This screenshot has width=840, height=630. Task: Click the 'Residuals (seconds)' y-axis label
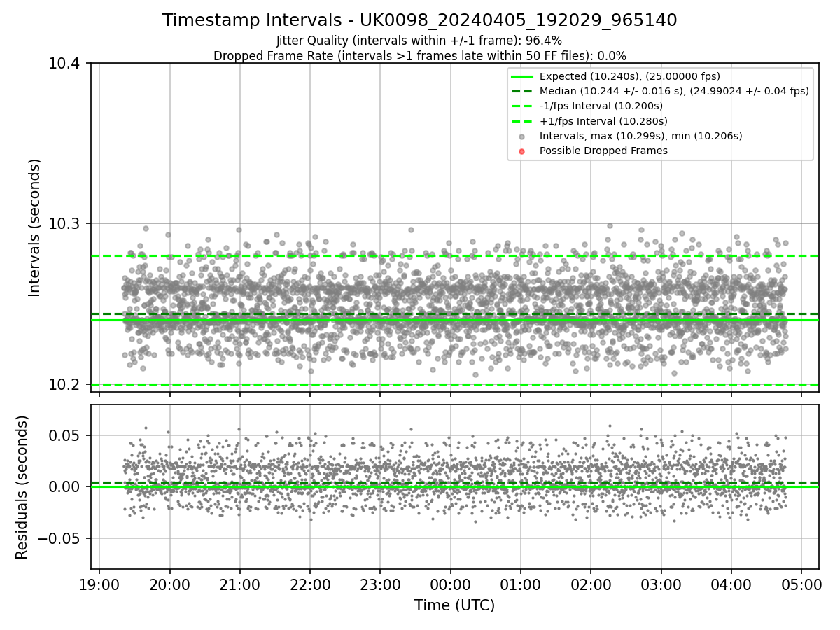coord(22,487)
